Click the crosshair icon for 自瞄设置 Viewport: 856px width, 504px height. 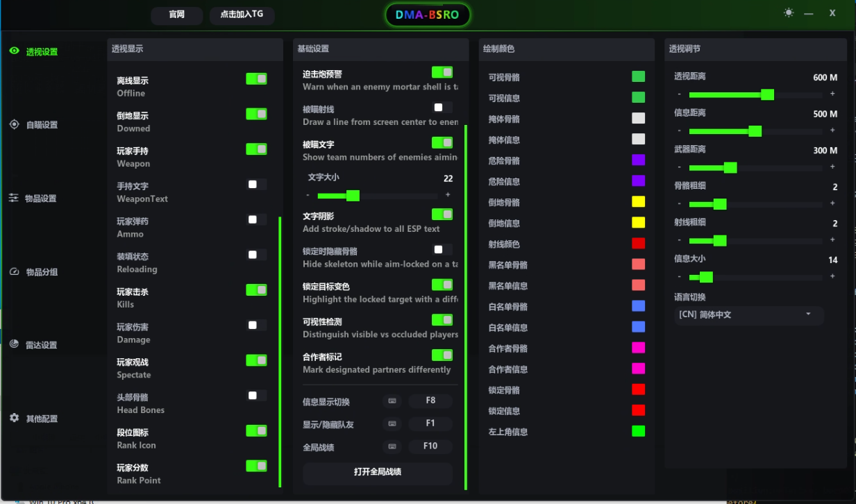pyautogui.click(x=14, y=124)
